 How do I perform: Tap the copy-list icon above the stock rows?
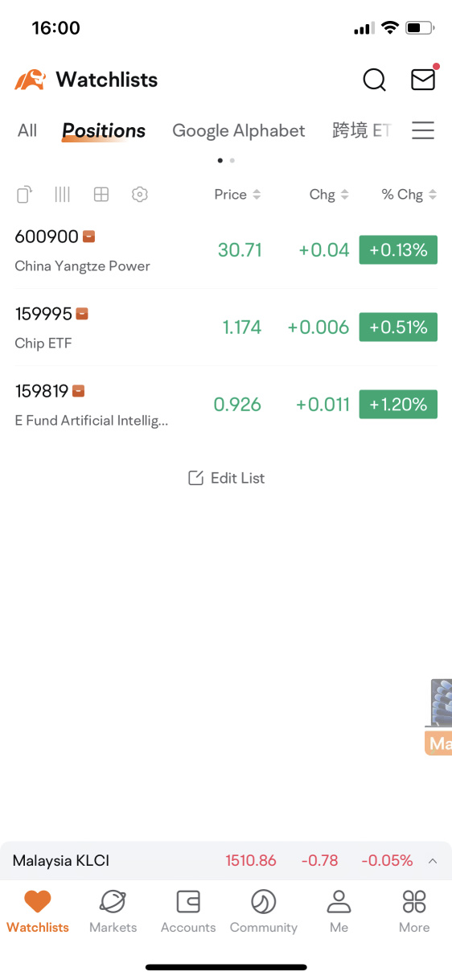coord(25,194)
